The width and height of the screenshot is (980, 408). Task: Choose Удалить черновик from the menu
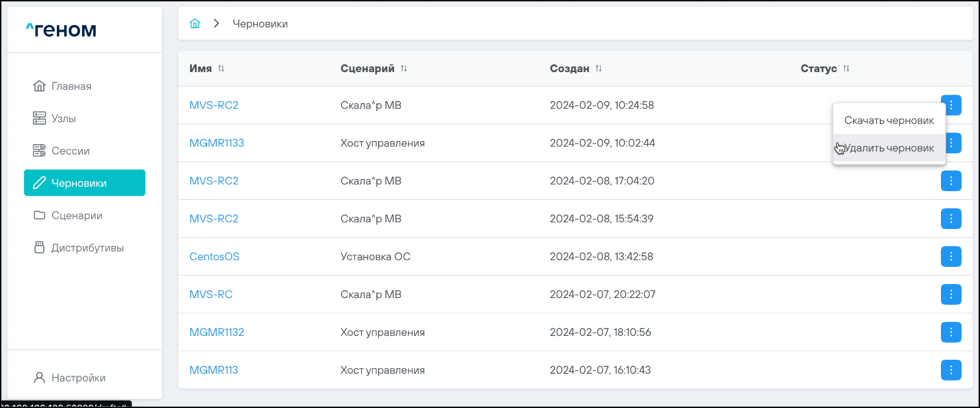[x=889, y=148]
